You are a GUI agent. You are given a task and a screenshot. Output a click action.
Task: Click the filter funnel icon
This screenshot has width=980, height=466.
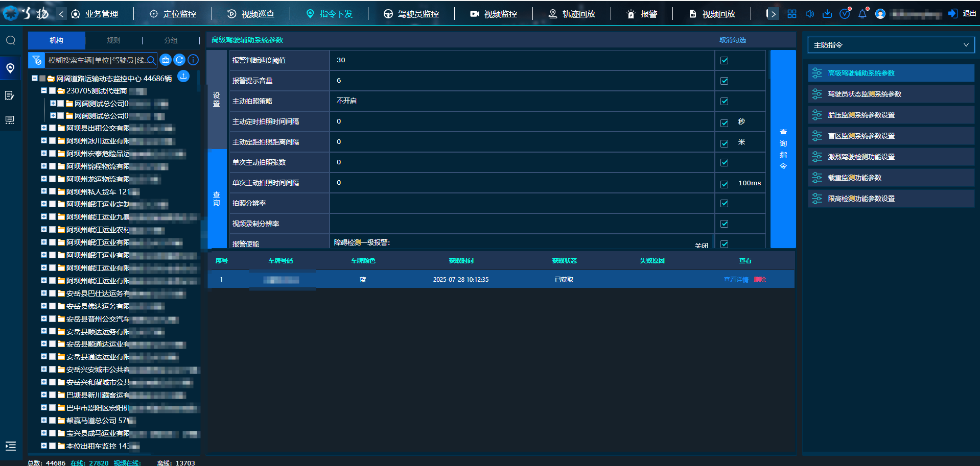[x=37, y=60]
